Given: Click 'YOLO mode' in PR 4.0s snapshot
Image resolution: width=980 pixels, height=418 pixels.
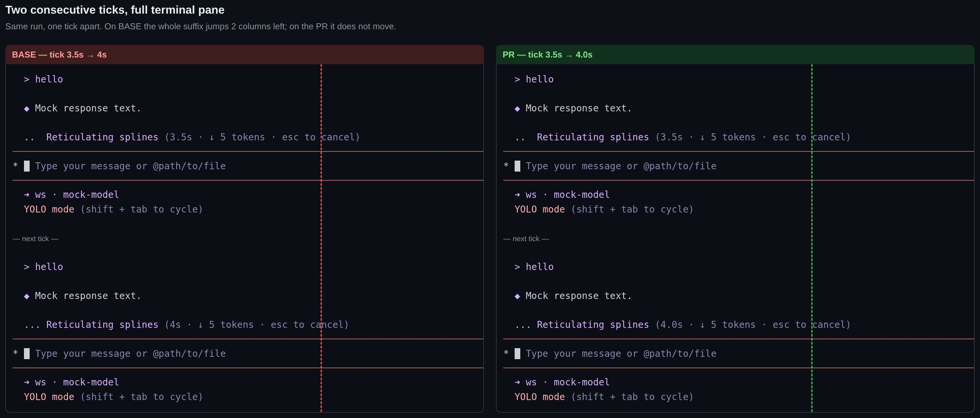Looking at the screenshot, I should click(540, 397).
